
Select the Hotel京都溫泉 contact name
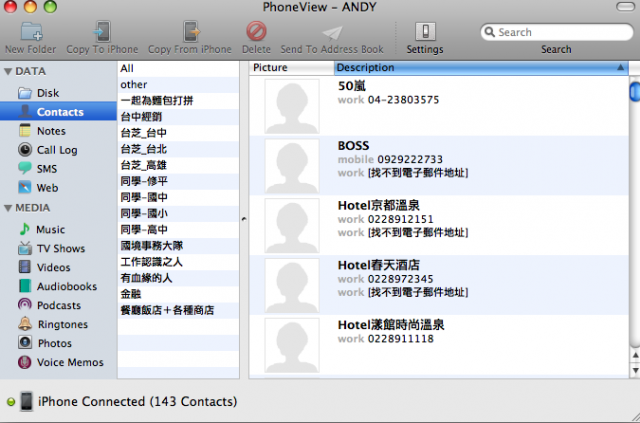click(x=378, y=205)
